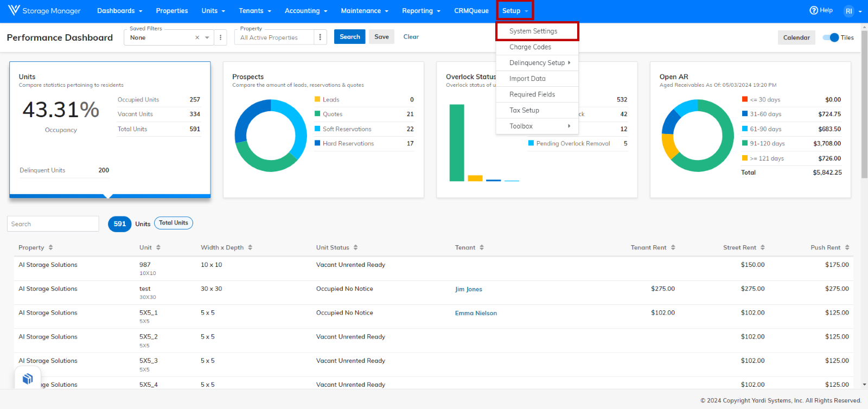Image resolution: width=868 pixels, height=409 pixels.
Task: Click the Prospects donut chart
Action: 270,136
